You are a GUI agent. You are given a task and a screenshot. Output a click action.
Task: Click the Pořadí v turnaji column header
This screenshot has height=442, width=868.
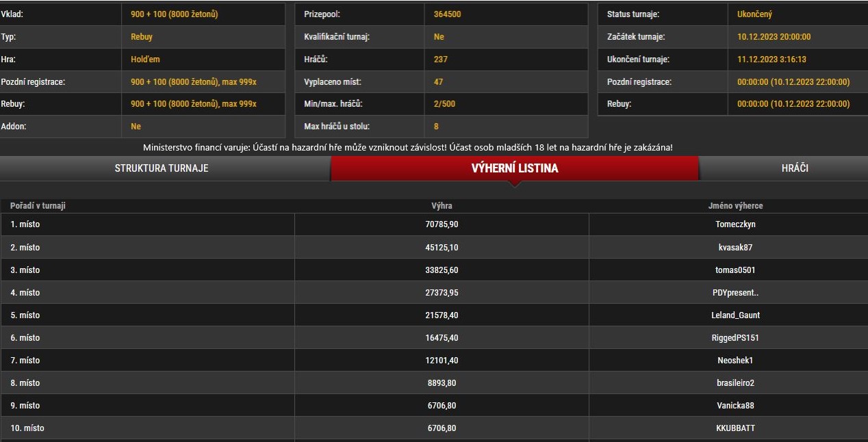click(x=38, y=206)
